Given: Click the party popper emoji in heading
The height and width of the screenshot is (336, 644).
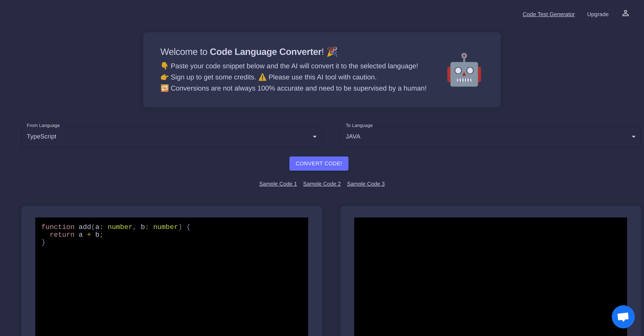Looking at the screenshot, I should tap(332, 52).
